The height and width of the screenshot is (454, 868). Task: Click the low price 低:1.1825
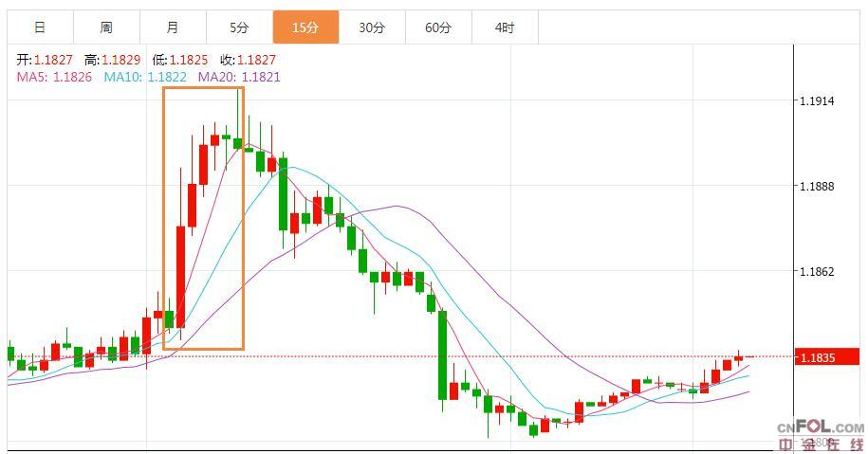pyautogui.click(x=180, y=60)
